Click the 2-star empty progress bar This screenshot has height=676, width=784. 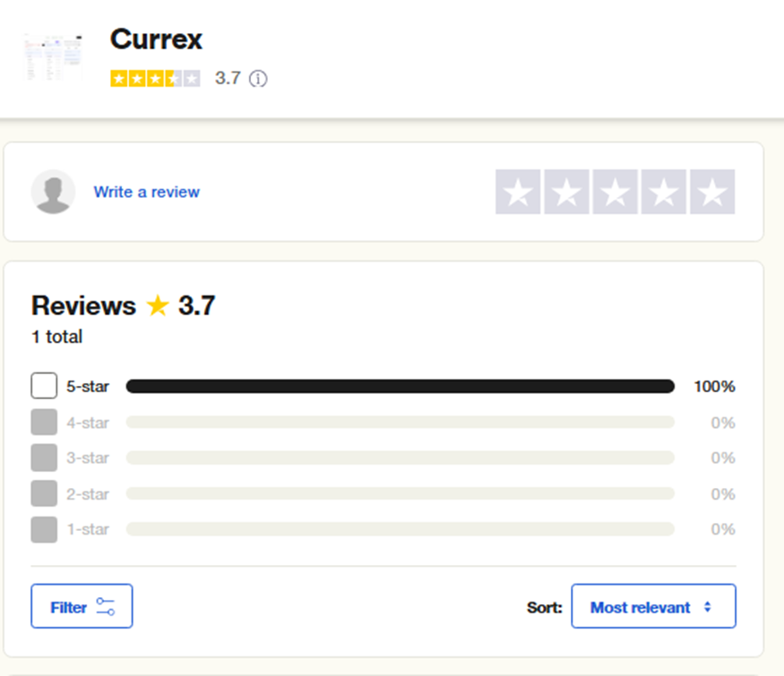(x=400, y=493)
